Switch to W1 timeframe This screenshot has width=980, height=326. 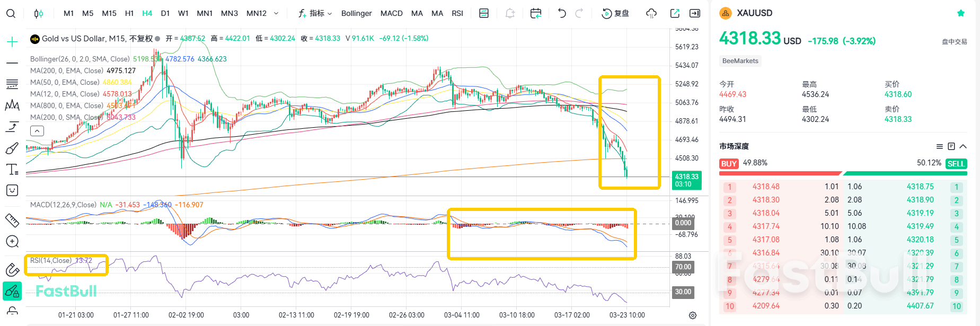point(183,13)
